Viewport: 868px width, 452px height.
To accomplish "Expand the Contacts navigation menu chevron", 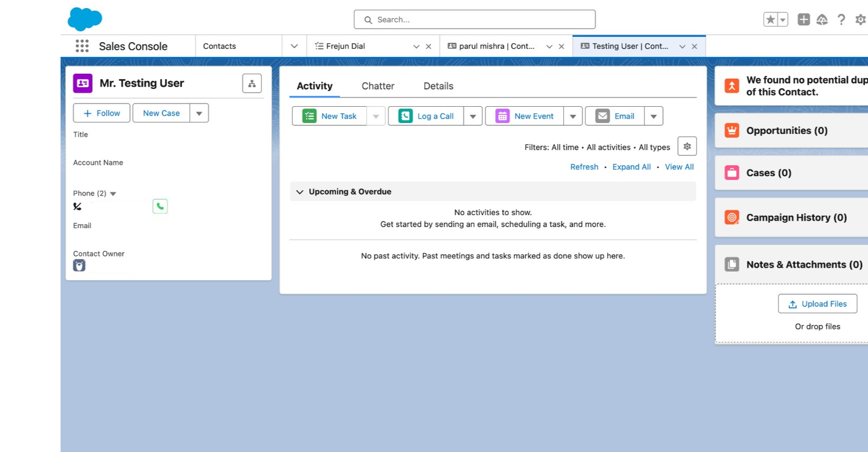I will (x=294, y=46).
